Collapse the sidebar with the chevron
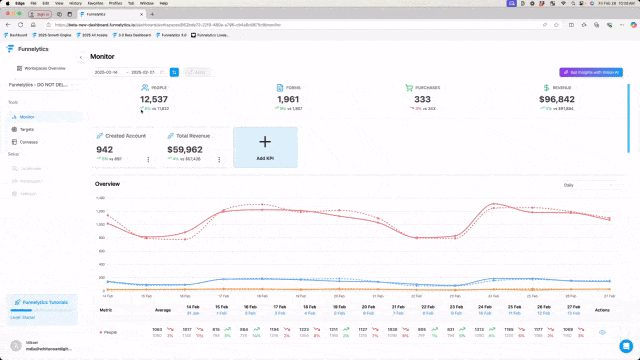Screen dimensions: 640x360 point(81,58)
